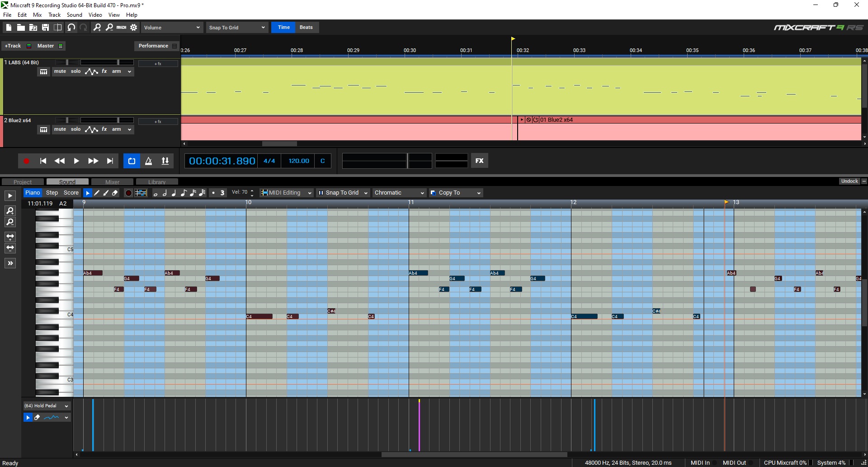Open the Chromatic scale dropdown
The image size is (868, 467).
tap(399, 193)
